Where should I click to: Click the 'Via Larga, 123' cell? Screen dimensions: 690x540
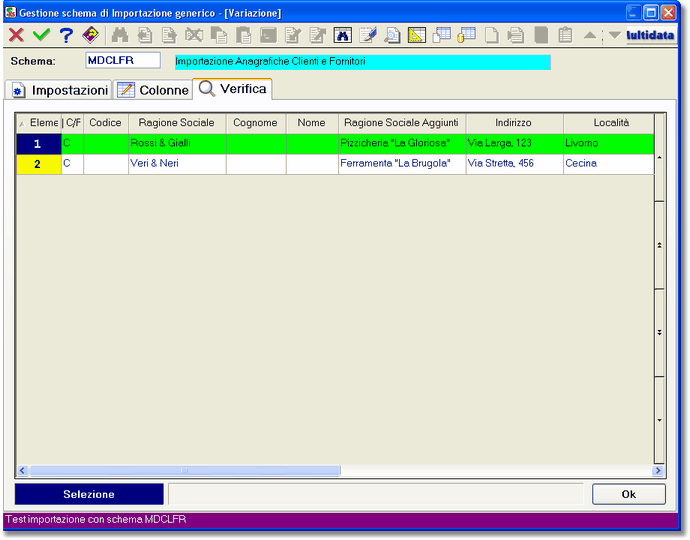click(x=514, y=143)
